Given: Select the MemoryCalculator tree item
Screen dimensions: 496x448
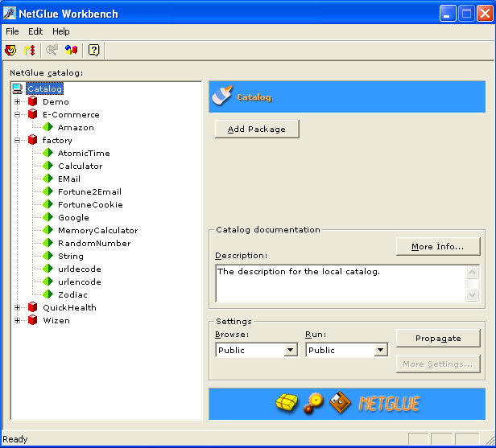Looking at the screenshot, I should pyautogui.click(x=98, y=230).
